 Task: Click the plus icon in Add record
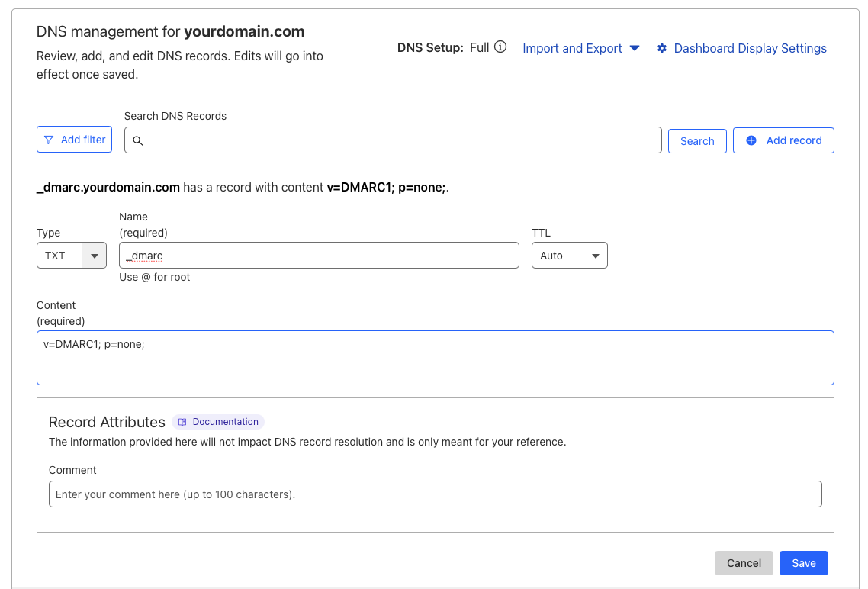click(x=751, y=140)
